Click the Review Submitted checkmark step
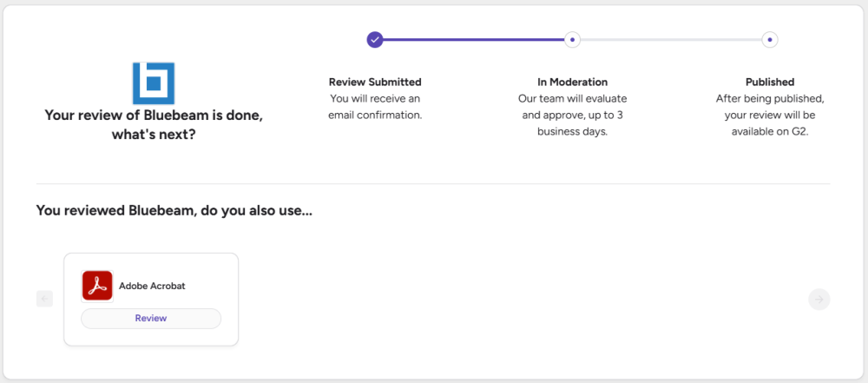Viewport: 868px width, 383px height. [375, 40]
